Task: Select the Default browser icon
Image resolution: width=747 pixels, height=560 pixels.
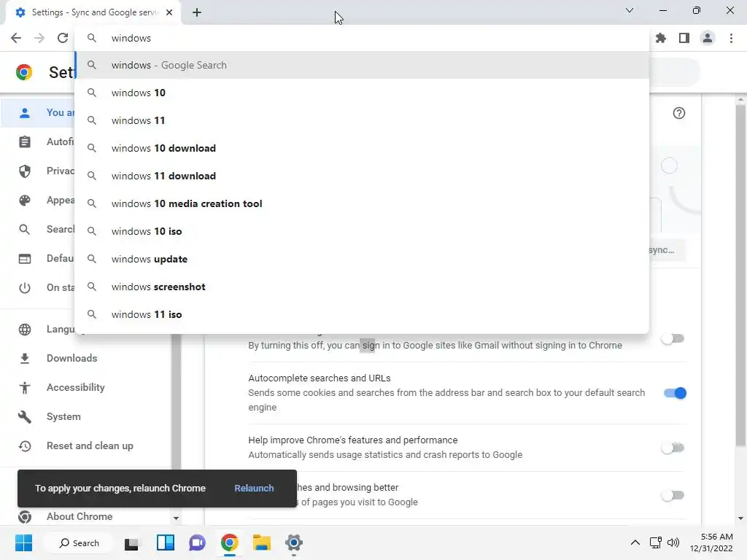Action: 24,259
